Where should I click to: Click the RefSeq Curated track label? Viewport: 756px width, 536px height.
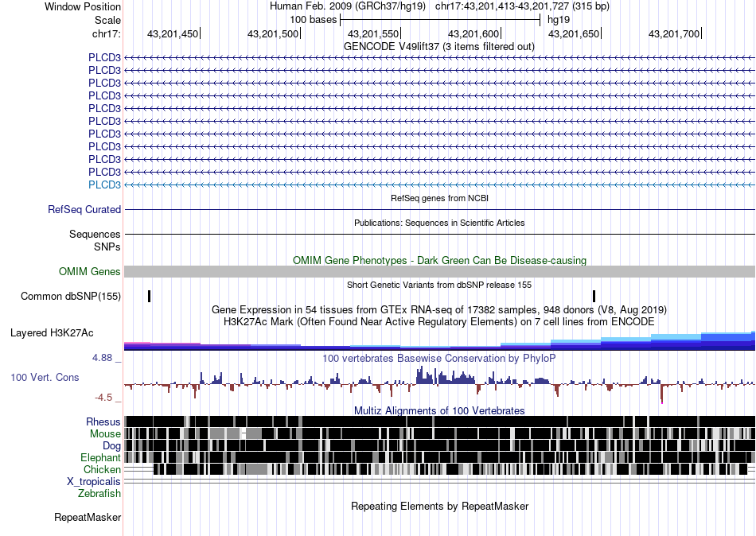pyautogui.click(x=84, y=210)
